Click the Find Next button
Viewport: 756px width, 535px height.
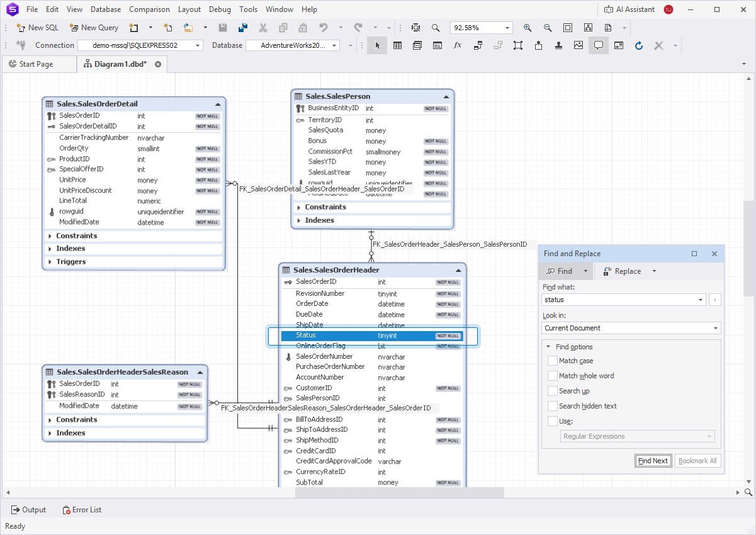click(653, 460)
